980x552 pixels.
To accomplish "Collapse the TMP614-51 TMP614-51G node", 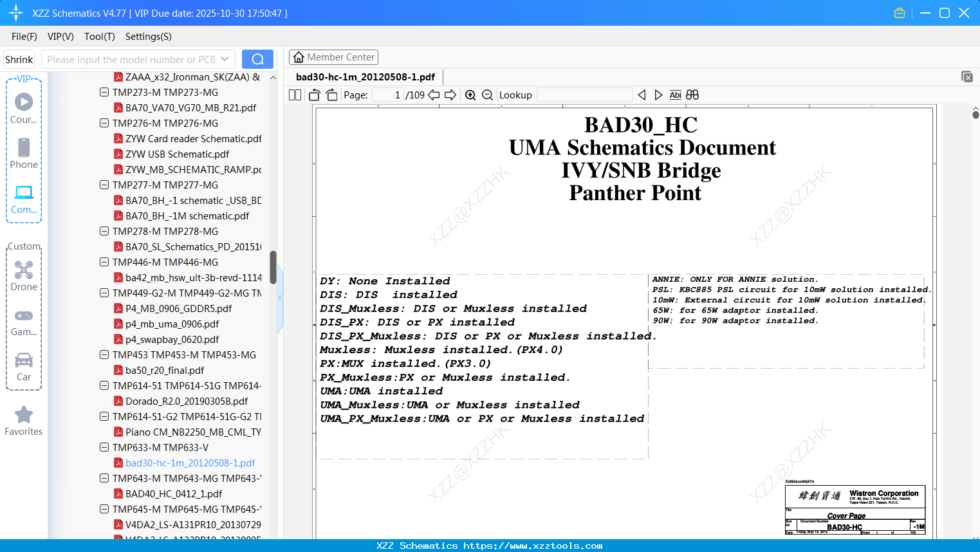I will 104,386.
